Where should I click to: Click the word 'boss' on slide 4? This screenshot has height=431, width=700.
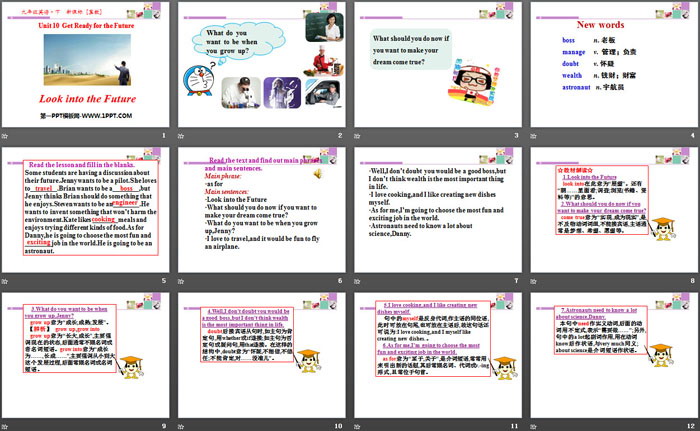click(568, 40)
